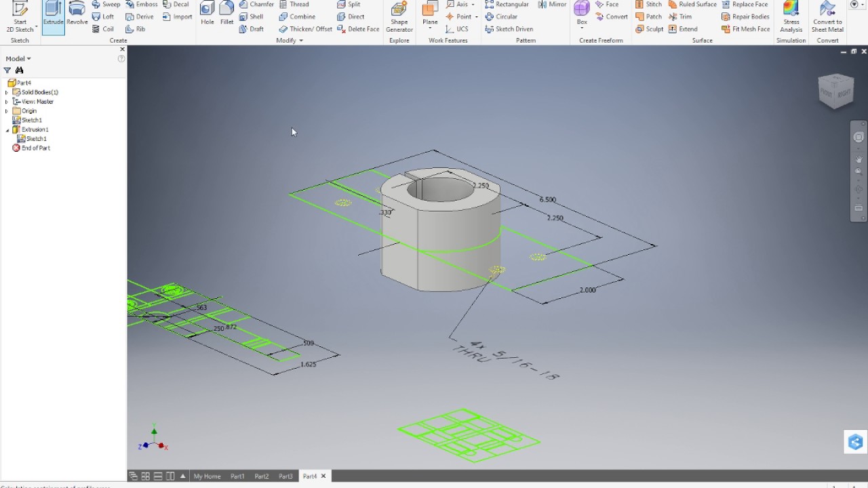Screen dimensions: 868x488
Task: Open the Model browser dropdown
Action: click(x=18, y=58)
